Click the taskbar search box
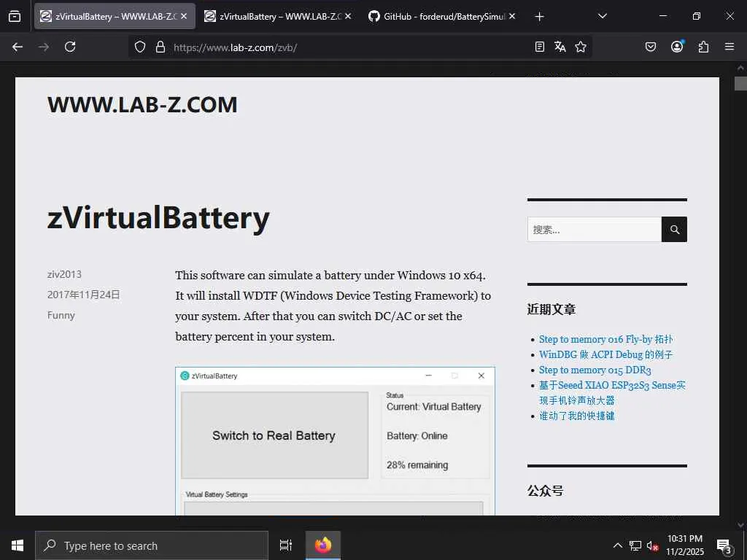This screenshot has width=747, height=560. pos(152,545)
